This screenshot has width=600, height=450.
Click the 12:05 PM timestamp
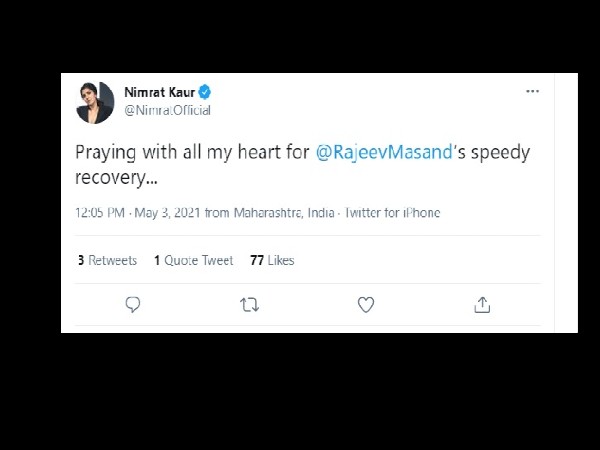[102, 213]
